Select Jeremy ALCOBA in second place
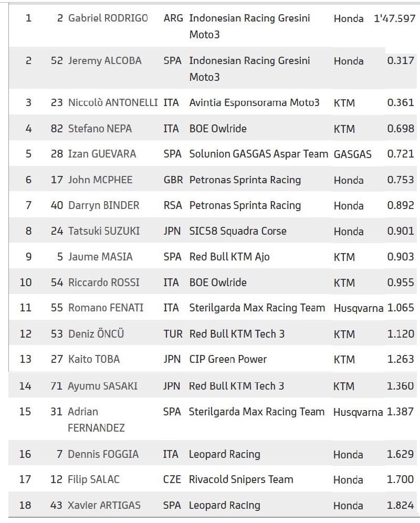Image resolution: width=420 pixels, height=523 pixels. [x=105, y=61]
